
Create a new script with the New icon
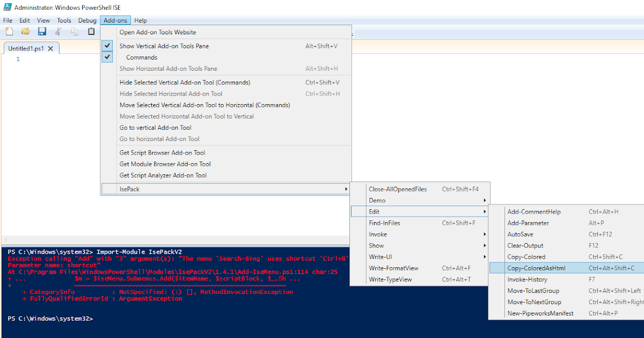(9, 31)
